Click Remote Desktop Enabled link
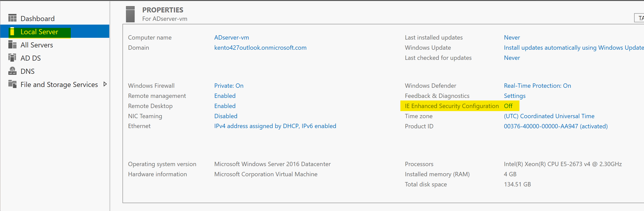The height and width of the screenshot is (211, 644). [x=225, y=106]
